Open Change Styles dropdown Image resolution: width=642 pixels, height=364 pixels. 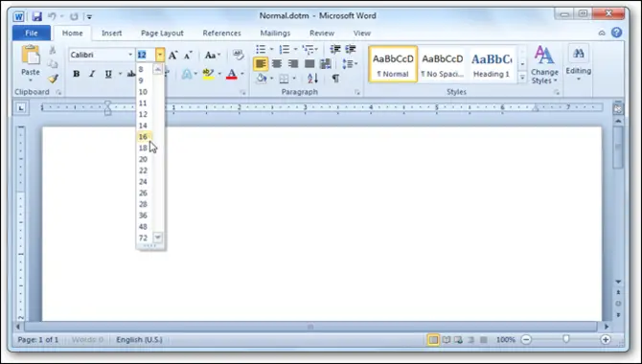pos(544,65)
